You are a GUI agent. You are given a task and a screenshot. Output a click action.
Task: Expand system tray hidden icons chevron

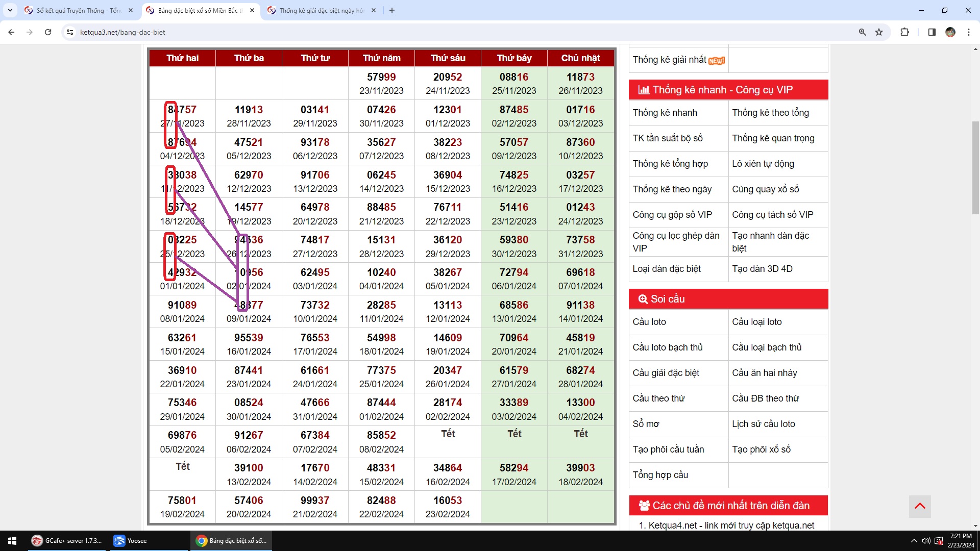(913, 541)
